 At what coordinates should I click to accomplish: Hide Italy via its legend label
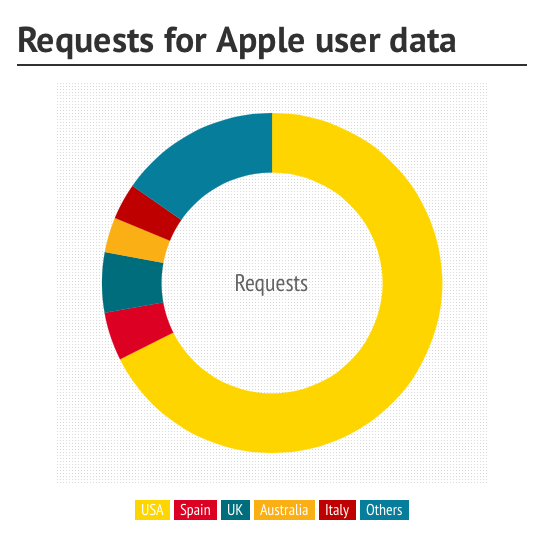coord(337,510)
